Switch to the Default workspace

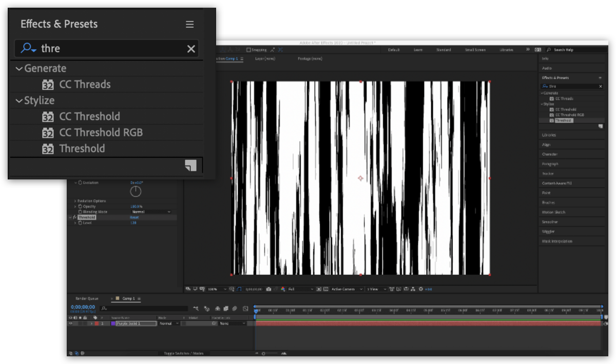(x=394, y=50)
